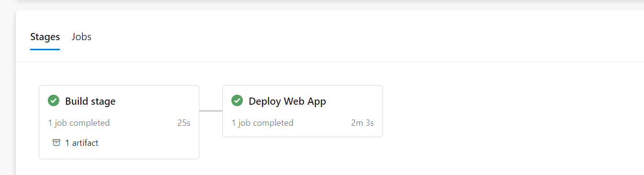
Task: Click the divider line below the tabs
Action: [330, 62]
